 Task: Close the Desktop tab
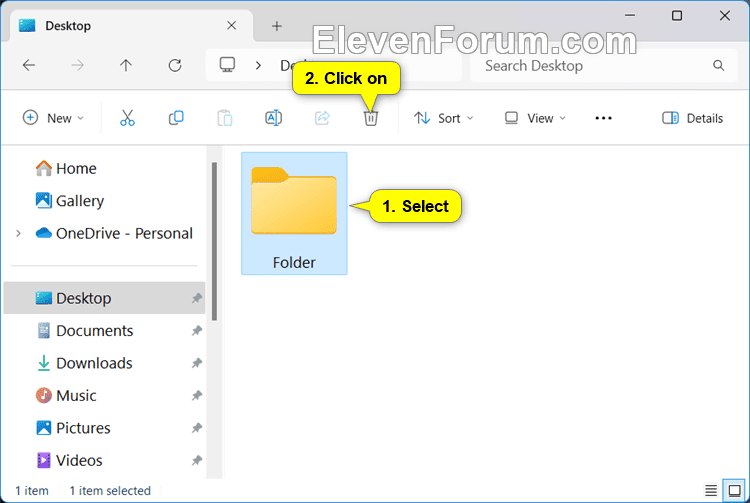(x=232, y=25)
